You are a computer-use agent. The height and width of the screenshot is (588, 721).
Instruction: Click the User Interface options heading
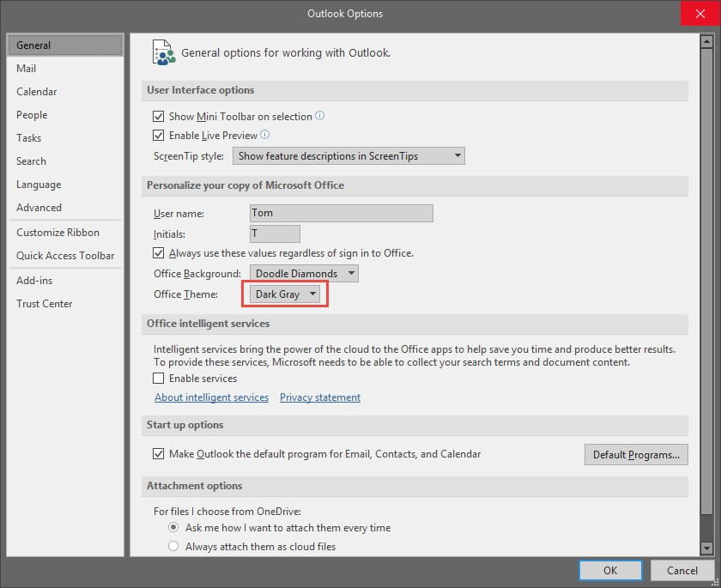click(x=201, y=90)
